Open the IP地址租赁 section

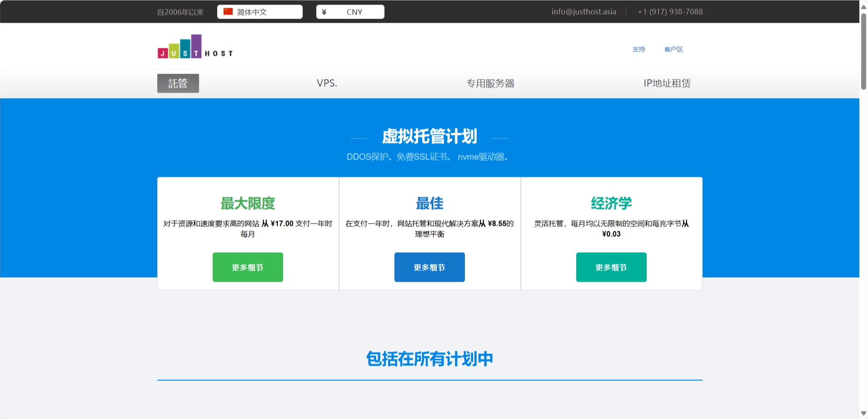coord(666,83)
